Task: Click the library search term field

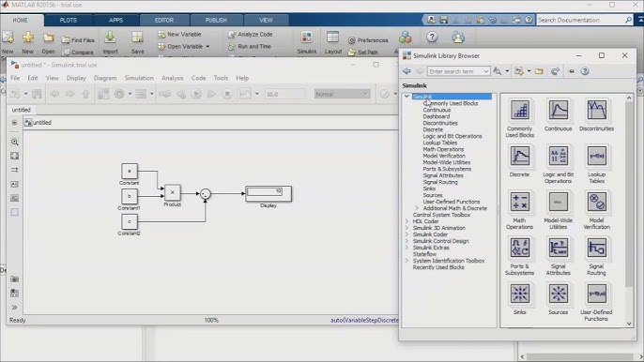Action: point(458,71)
